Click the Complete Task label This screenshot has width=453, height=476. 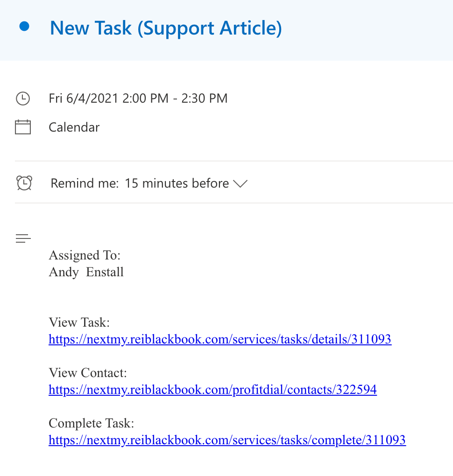point(92,423)
